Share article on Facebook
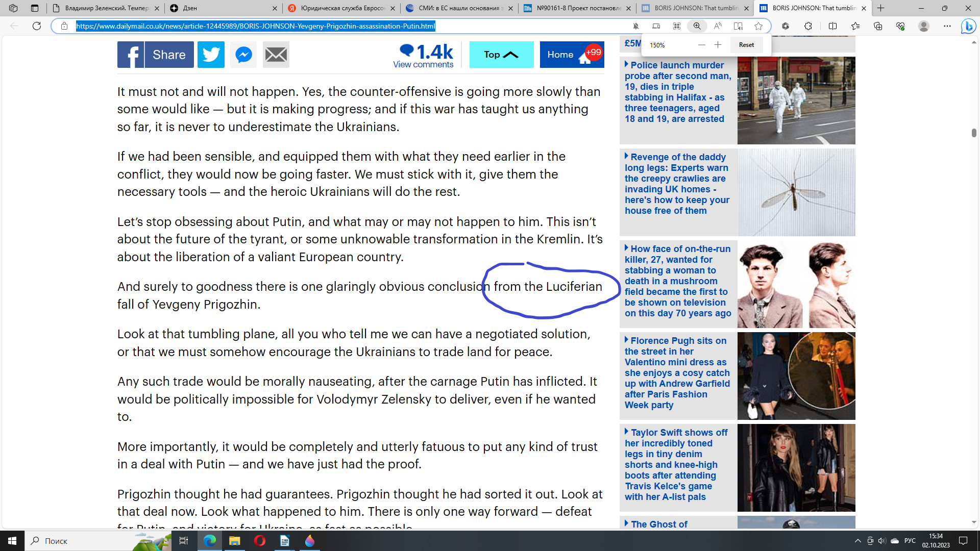This screenshot has width=980, height=551. point(155,55)
